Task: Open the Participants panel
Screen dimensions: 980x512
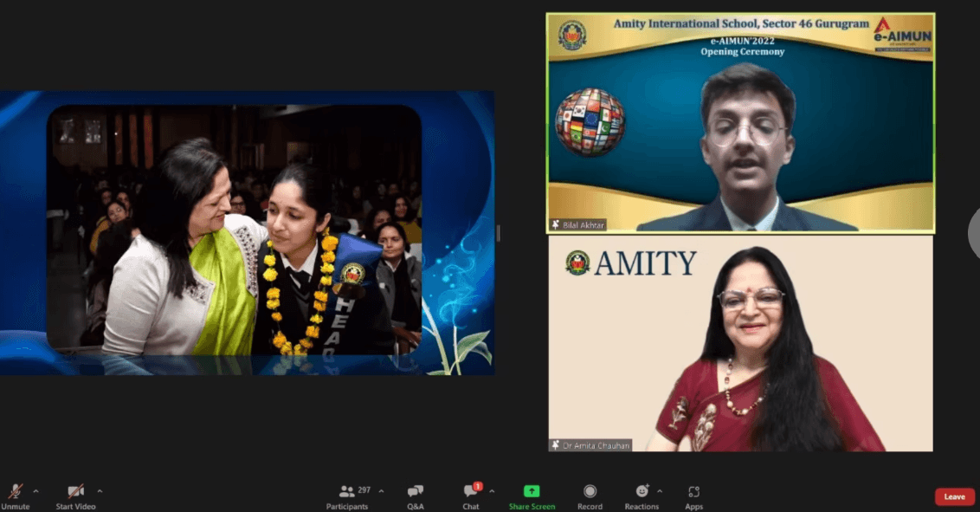Action: point(347,496)
